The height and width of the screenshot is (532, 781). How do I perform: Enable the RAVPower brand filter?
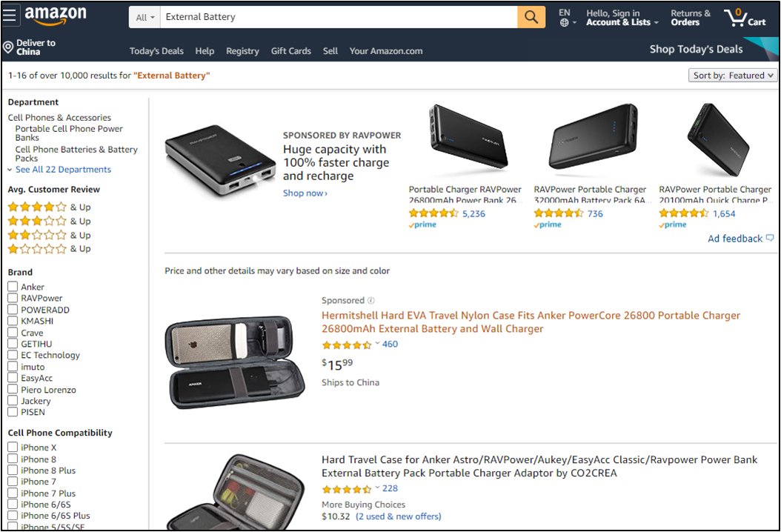click(13, 298)
